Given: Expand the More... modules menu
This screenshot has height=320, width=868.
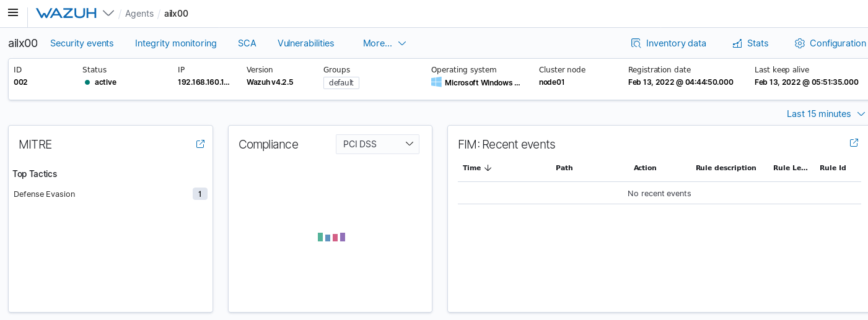Looking at the screenshot, I should click(x=384, y=43).
